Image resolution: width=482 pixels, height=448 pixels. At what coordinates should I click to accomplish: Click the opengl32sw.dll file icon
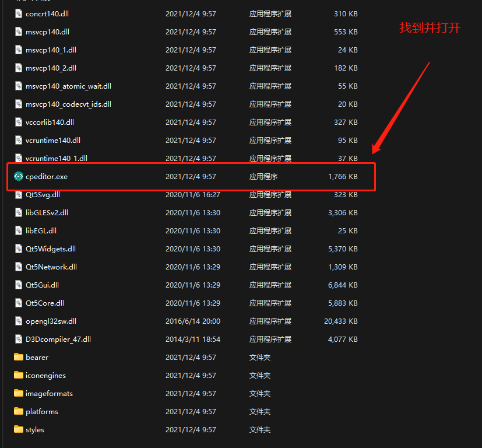(18, 321)
